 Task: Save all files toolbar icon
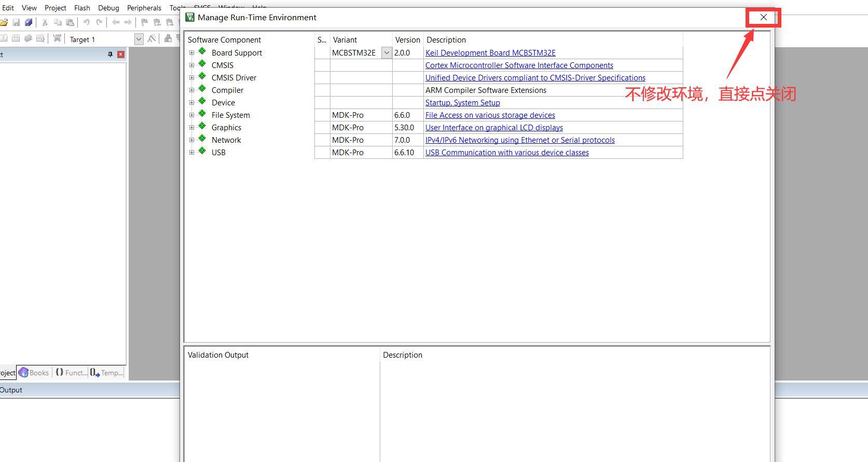(29, 22)
